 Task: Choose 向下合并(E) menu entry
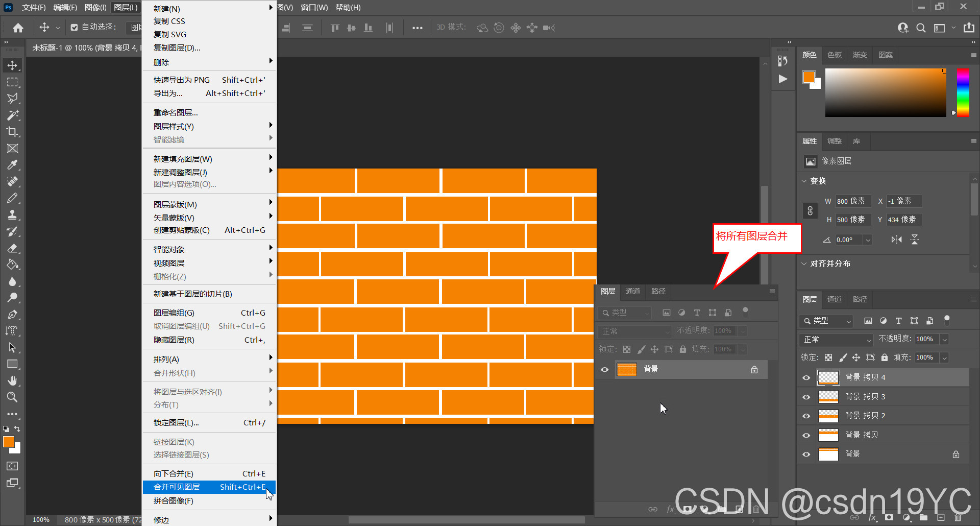click(209, 473)
